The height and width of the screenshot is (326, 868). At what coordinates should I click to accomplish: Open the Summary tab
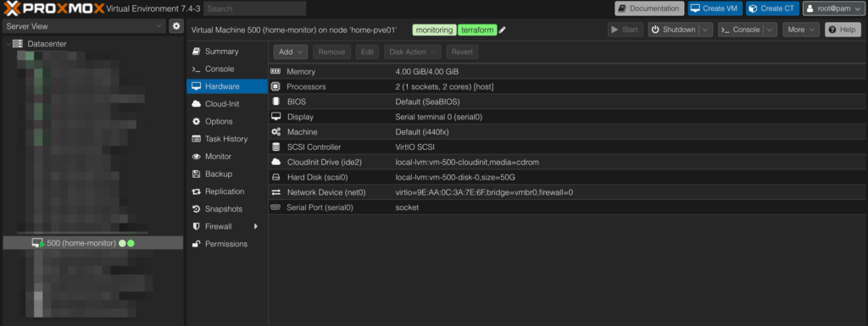[227, 52]
